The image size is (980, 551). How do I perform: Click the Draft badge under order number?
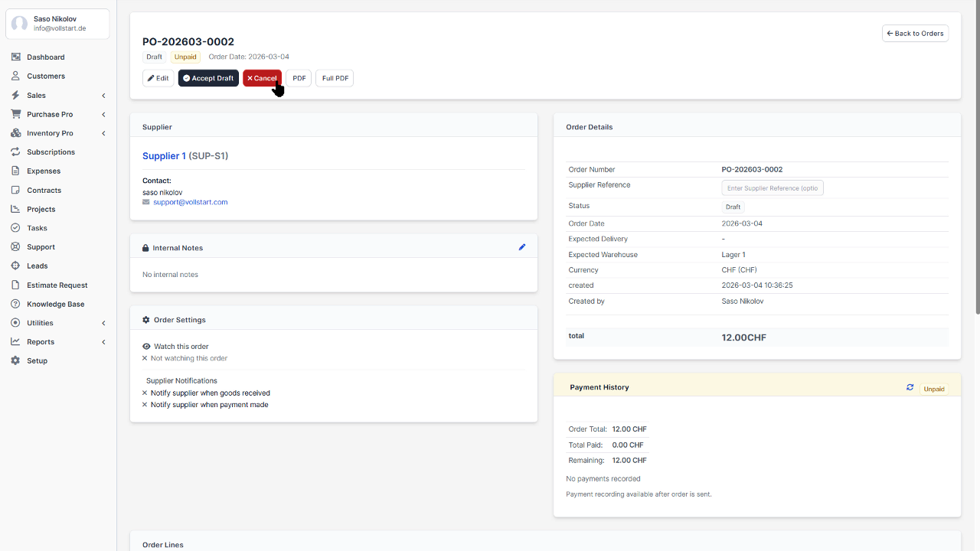(x=155, y=57)
